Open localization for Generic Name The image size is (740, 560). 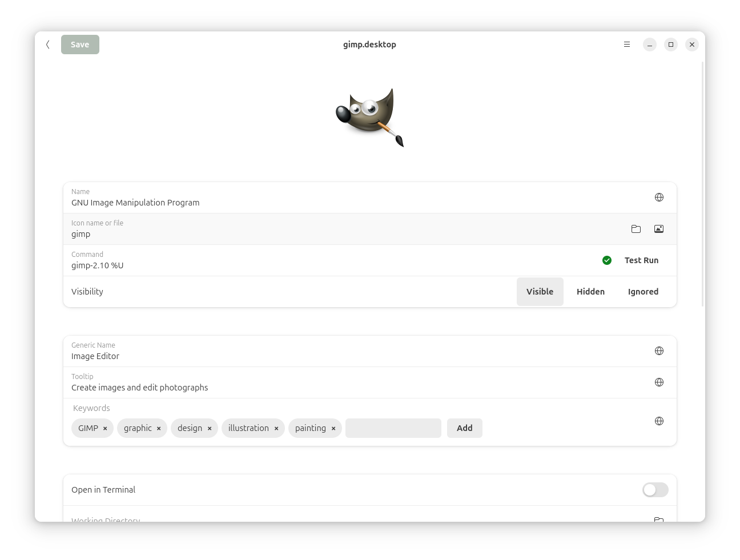[659, 351]
